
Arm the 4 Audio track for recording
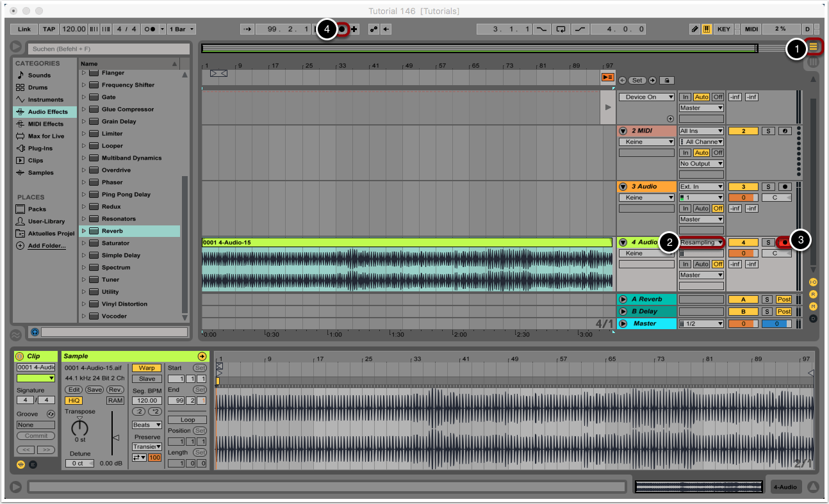tap(784, 242)
